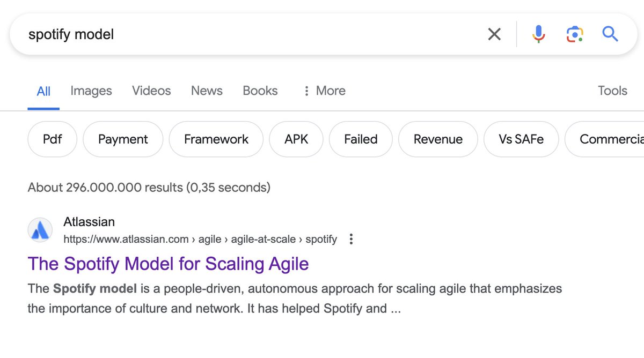Viewport: 644px width, 358px height.
Task: Switch to the Images tab
Action: point(91,91)
